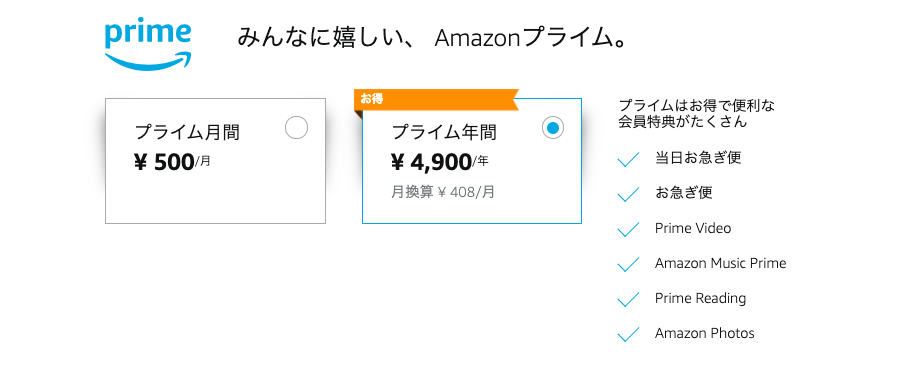The height and width of the screenshot is (376, 924).
Task: Select the プライム年間 radio button
Action: [x=553, y=128]
